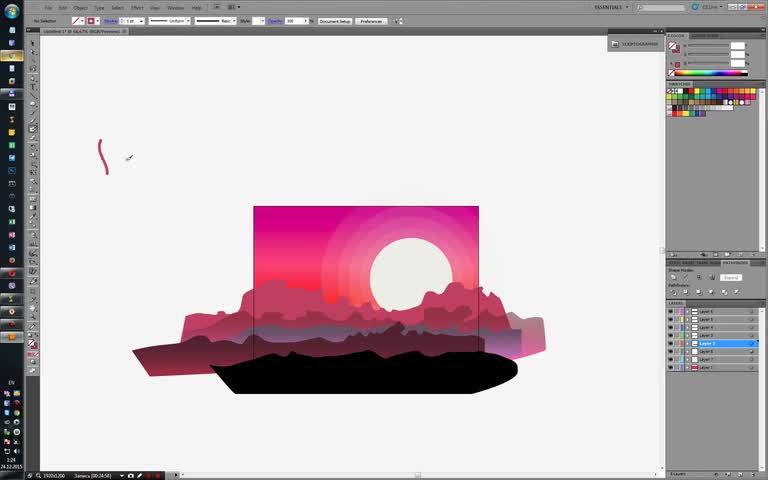
Task: Select the Paintbrush tool
Action: [x=33, y=112]
